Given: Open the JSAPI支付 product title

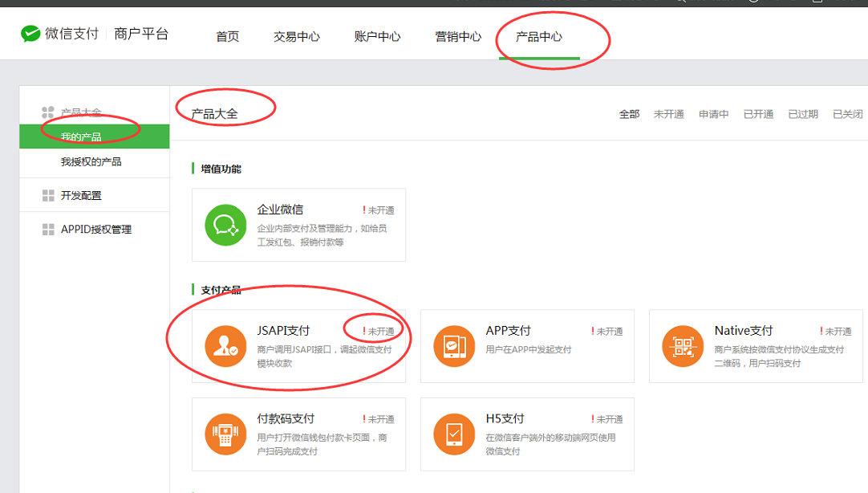Looking at the screenshot, I should point(283,331).
